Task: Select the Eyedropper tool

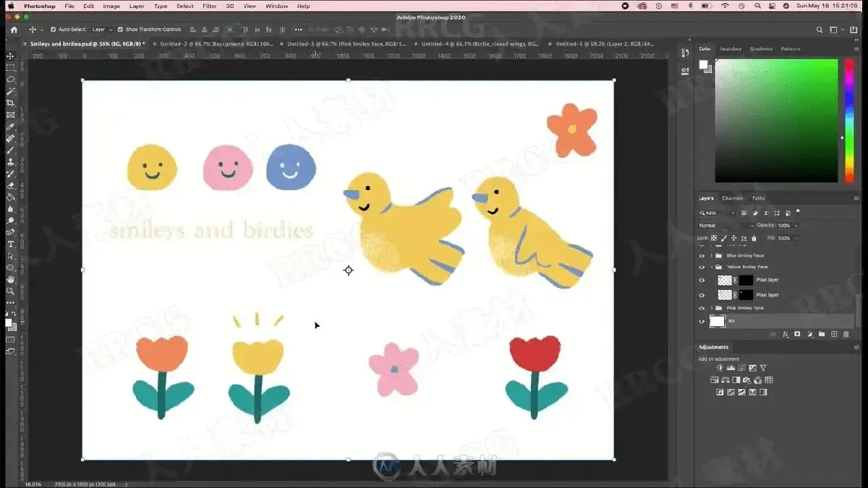Action: [x=11, y=127]
